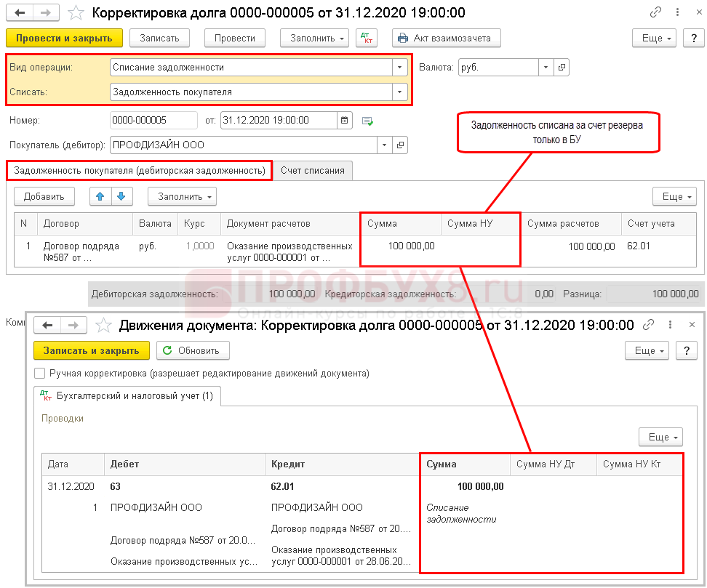Expand the Вид операции dropdown
The image size is (707, 588).
click(399, 68)
